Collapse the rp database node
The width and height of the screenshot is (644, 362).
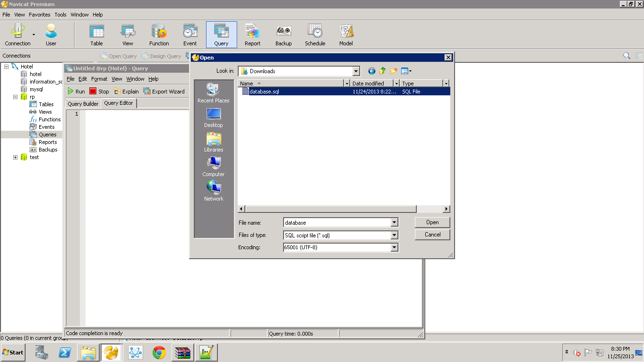tap(16, 97)
